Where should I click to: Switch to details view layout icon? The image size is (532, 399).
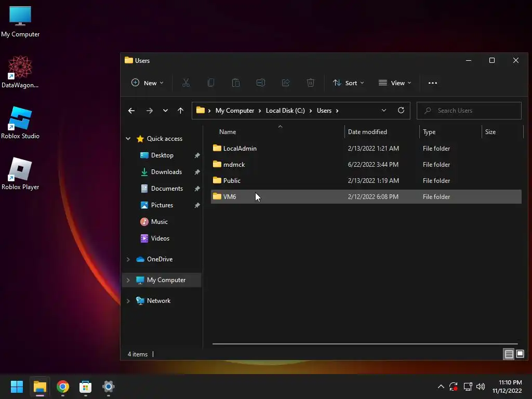(x=509, y=354)
